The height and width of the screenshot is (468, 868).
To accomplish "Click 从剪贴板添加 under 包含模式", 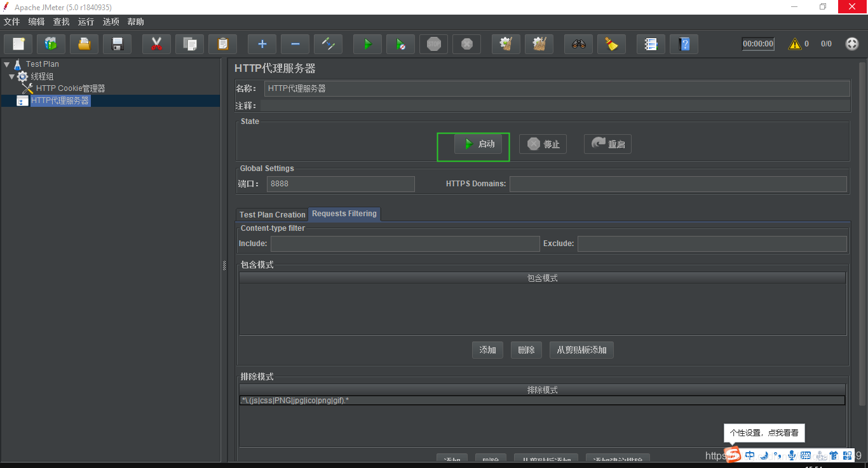I will (x=581, y=350).
